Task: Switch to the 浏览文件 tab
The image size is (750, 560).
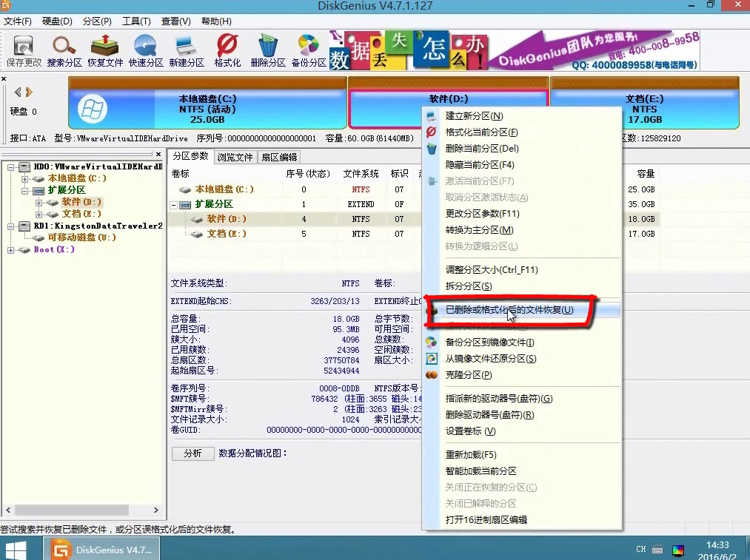Action: [x=235, y=158]
